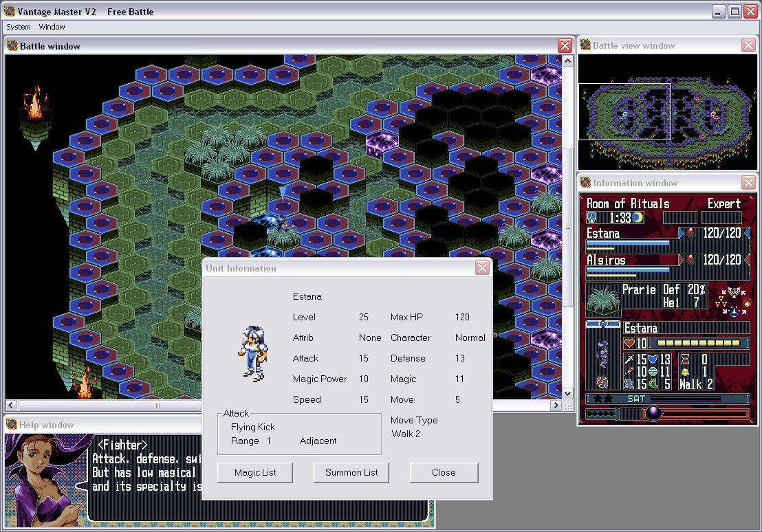The height and width of the screenshot is (532, 762).
Task: Click the Battle window title icon
Action: tap(12, 45)
